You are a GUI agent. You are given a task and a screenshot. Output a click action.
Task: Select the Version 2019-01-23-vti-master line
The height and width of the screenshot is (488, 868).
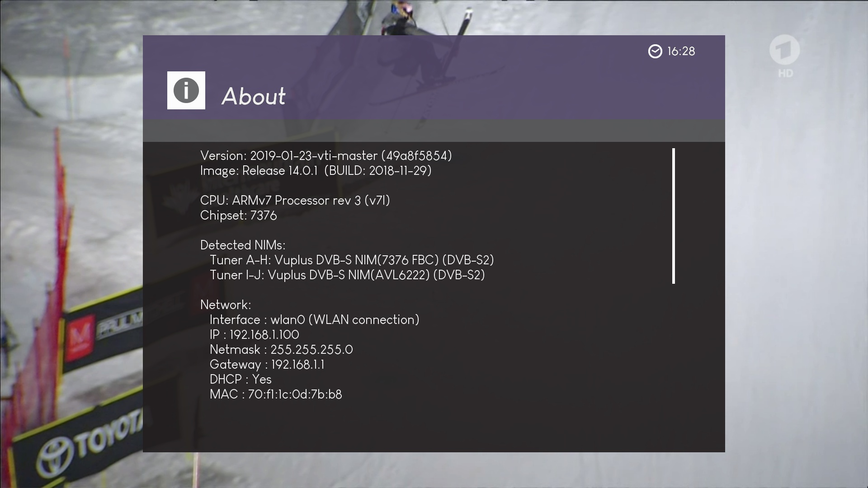point(326,156)
